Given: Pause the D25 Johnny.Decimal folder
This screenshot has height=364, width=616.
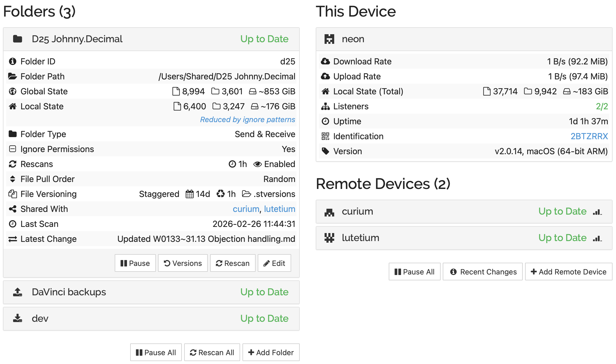Looking at the screenshot, I should coord(135,263).
